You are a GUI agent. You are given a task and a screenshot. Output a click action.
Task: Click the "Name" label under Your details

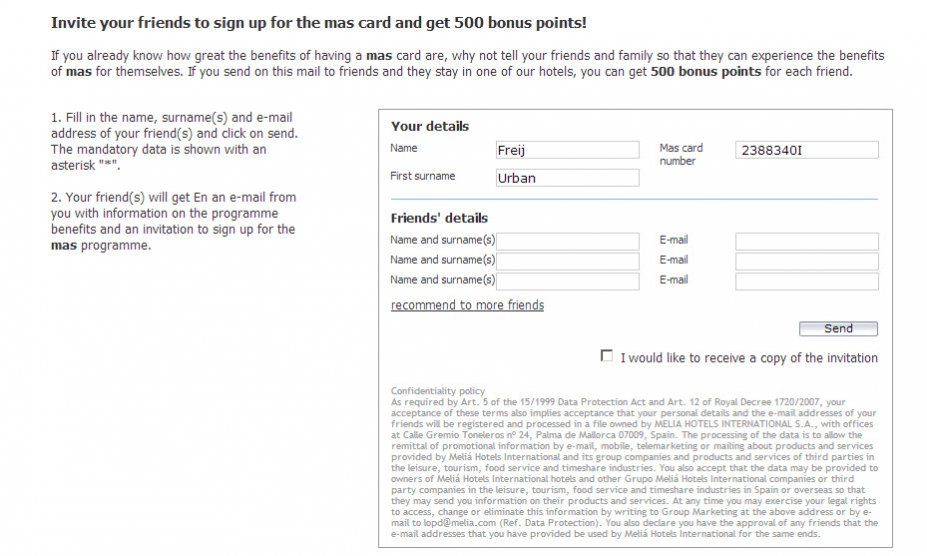point(404,148)
